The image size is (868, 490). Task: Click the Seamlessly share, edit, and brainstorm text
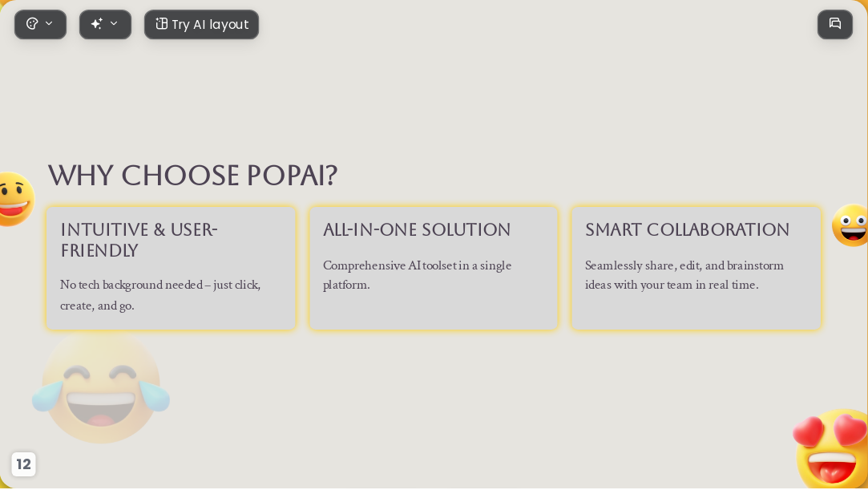coord(684,275)
